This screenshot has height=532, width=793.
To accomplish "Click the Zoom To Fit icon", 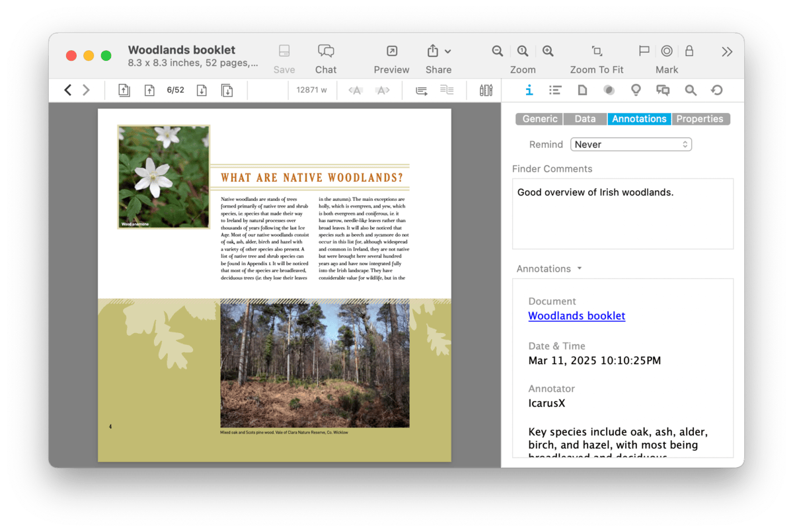I will tap(597, 52).
